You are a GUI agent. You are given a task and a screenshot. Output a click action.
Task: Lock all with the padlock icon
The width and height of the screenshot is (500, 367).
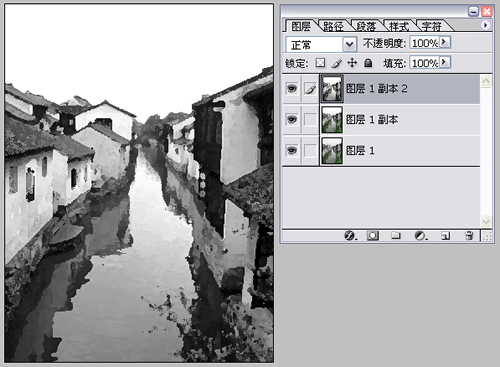coord(368,63)
